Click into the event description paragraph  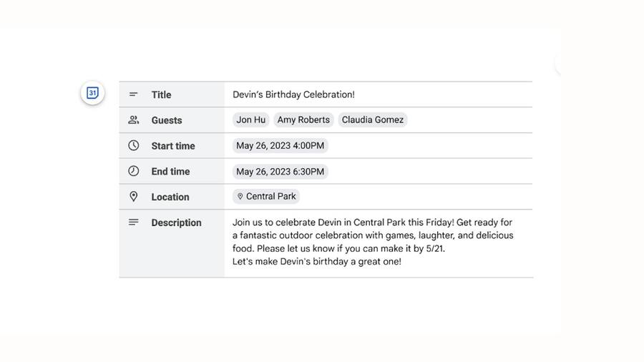coord(373,242)
